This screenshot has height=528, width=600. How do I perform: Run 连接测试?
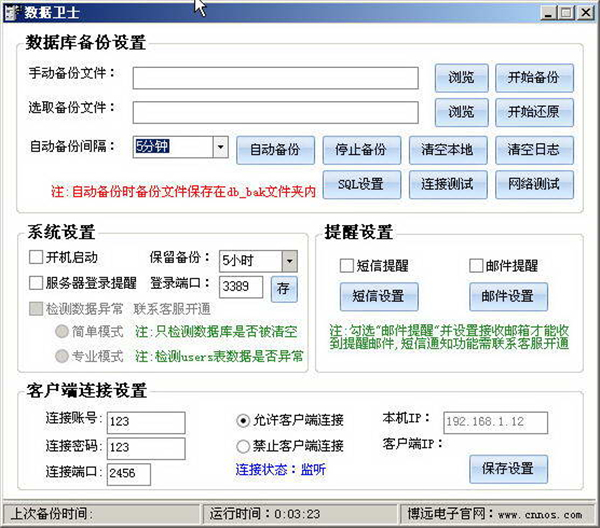tap(448, 185)
